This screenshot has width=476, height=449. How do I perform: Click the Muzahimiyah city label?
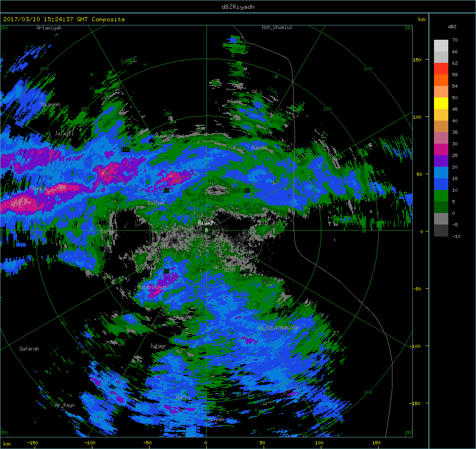[x=152, y=287]
